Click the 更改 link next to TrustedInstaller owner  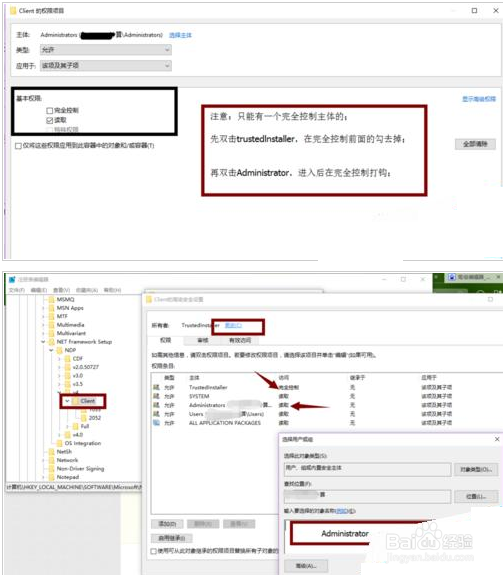[233, 325]
